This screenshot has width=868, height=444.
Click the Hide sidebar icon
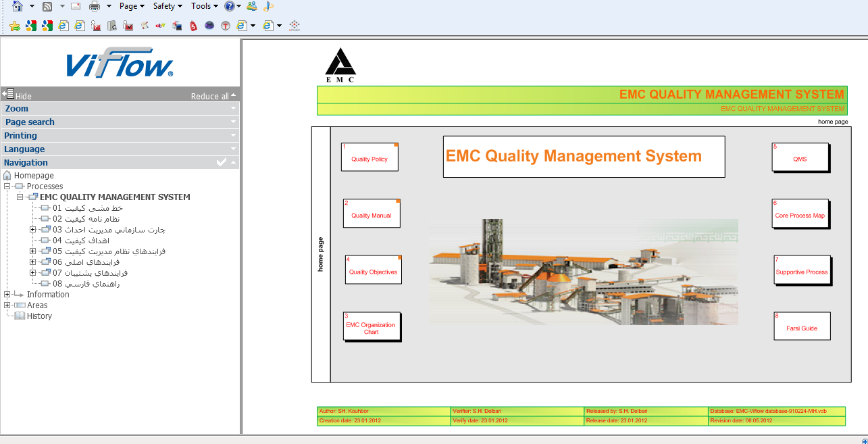[9, 95]
